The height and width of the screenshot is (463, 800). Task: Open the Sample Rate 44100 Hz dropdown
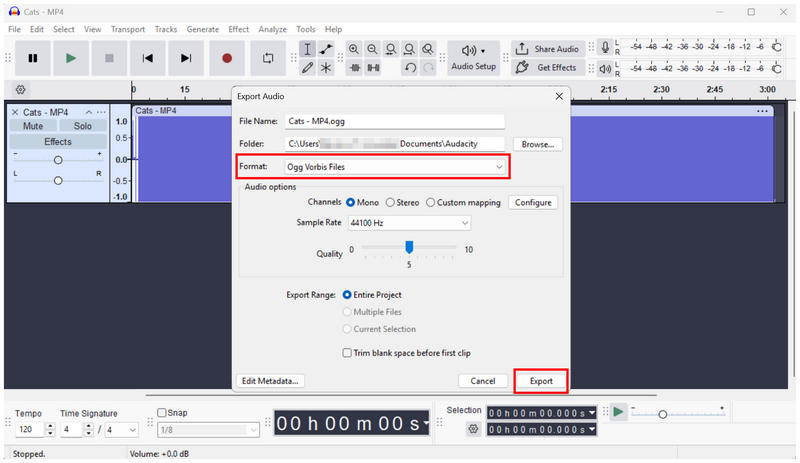(x=409, y=223)
